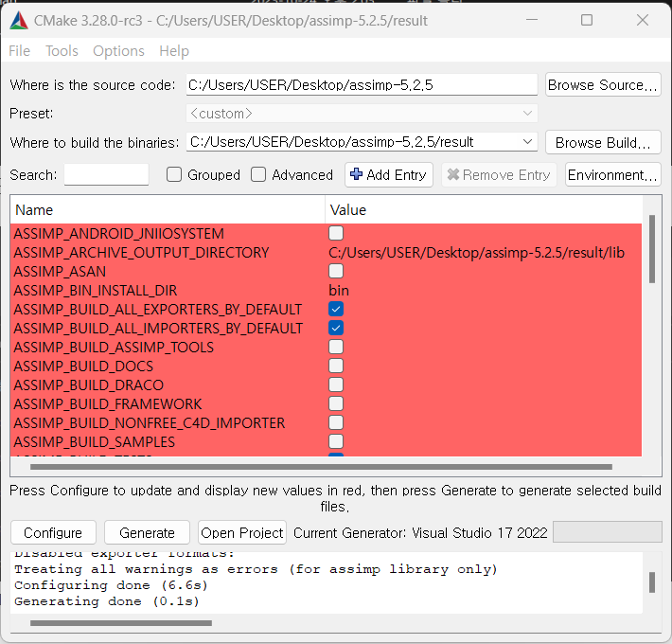Select the ASSIMP_BIN_INSTALL_DIR name cell
The width and height of the screenshot is (672, 644).
click(168, 290)
